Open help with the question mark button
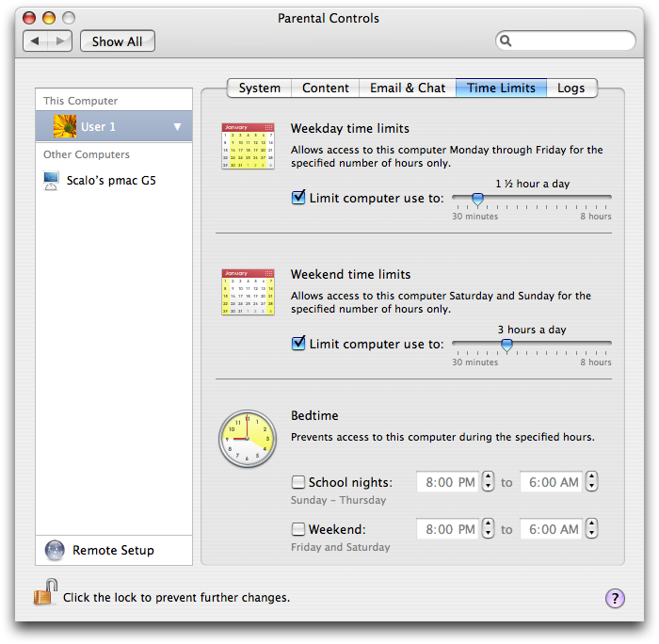659x644 pixels. [x=615, y=598]
